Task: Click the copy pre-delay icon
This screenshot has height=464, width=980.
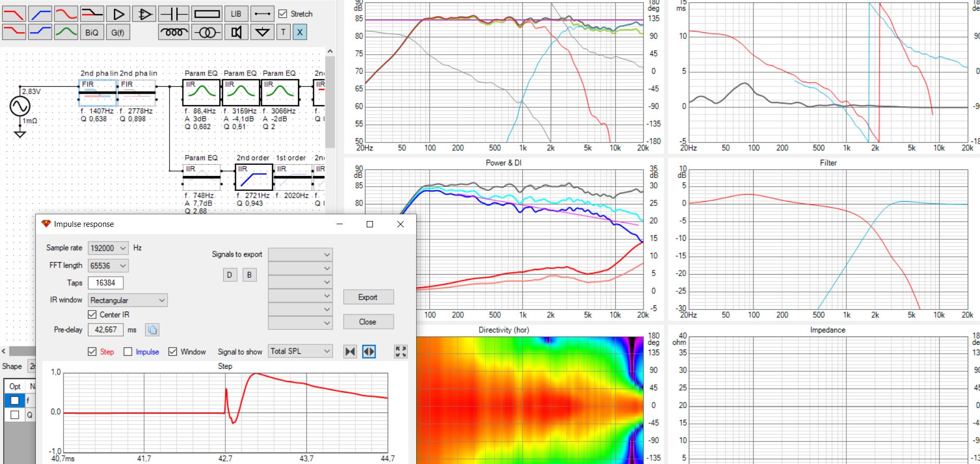Action: [x=152, y=330]
